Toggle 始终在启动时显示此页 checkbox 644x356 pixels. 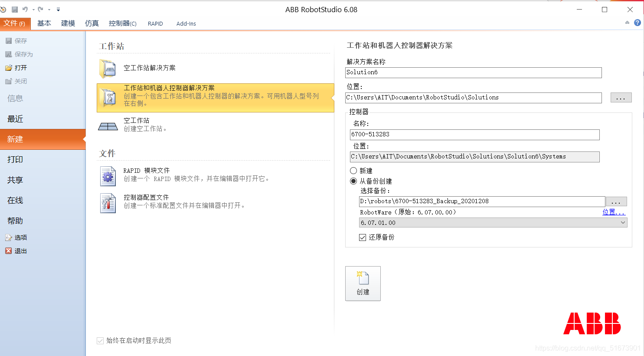(100, 341)
